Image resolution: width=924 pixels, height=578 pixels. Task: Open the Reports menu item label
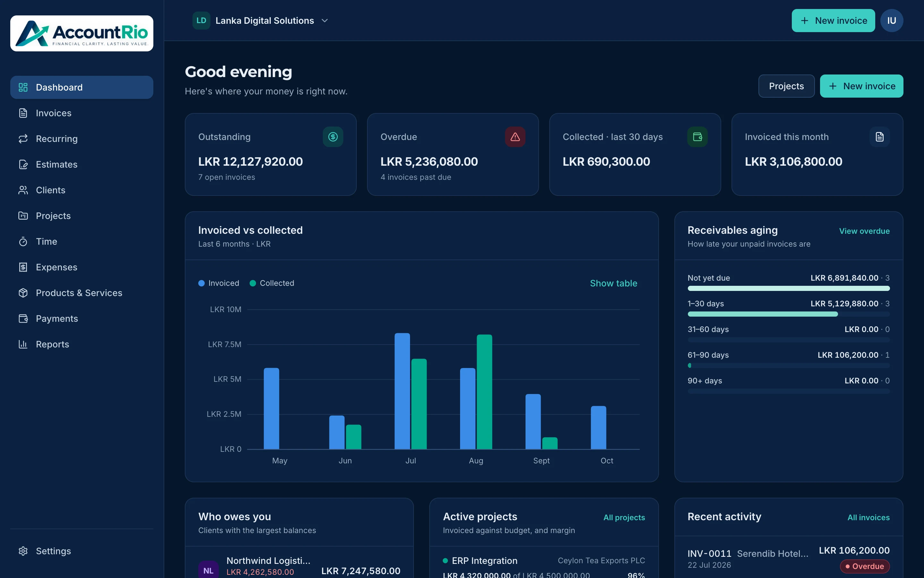click(52, 344)
